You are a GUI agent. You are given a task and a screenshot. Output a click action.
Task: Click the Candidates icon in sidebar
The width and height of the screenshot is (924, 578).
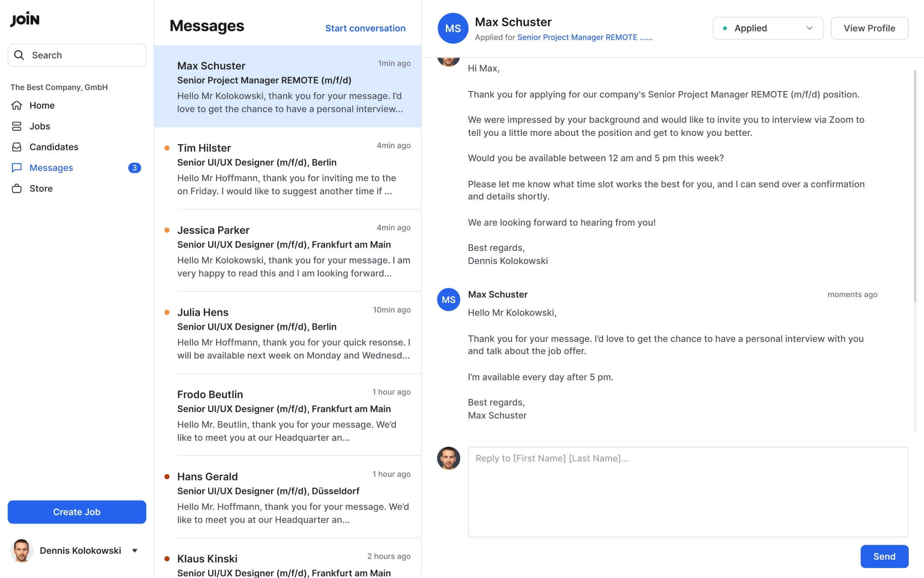(x=18, y=146)
